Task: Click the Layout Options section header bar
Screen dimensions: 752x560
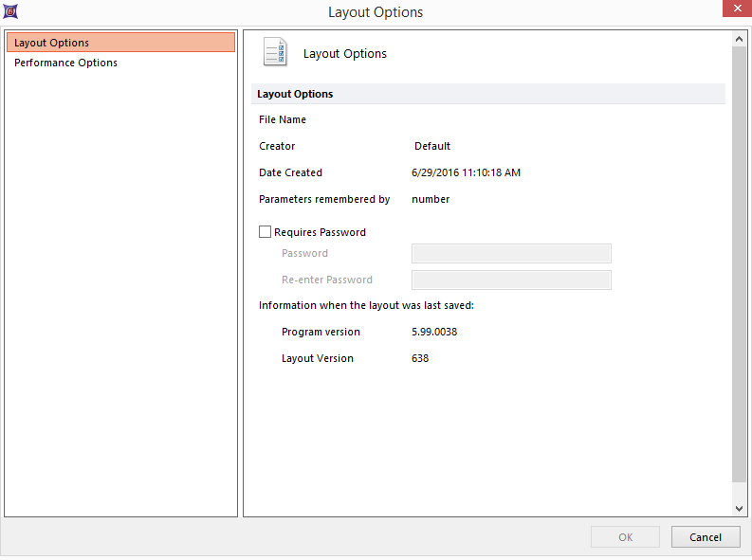Action: point(488,94)
